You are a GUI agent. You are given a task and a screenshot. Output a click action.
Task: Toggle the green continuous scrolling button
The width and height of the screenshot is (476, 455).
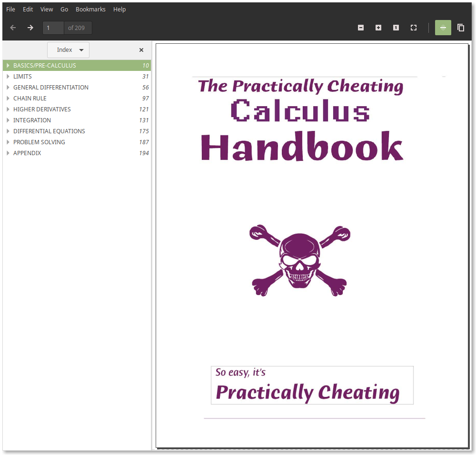coord(443,28)
